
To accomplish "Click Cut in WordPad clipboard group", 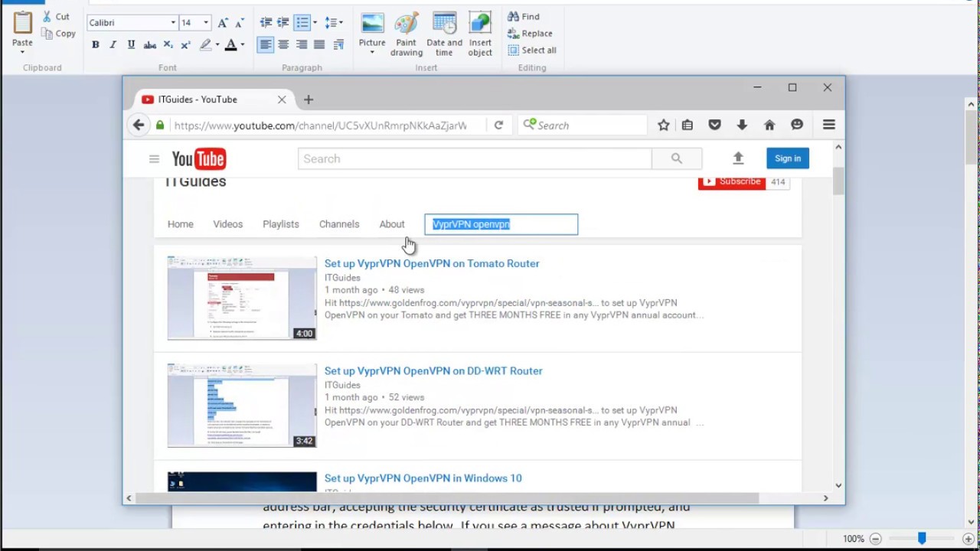I will point(55,16).
